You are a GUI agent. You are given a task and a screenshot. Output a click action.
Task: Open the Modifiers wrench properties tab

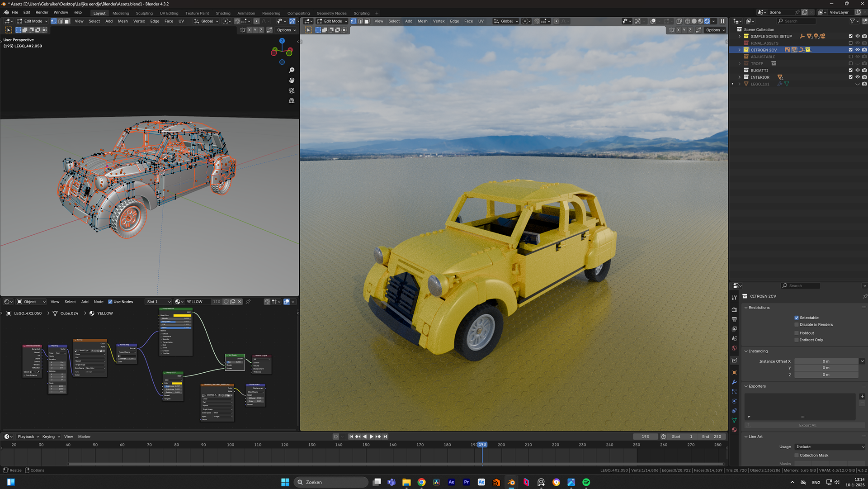734,382
